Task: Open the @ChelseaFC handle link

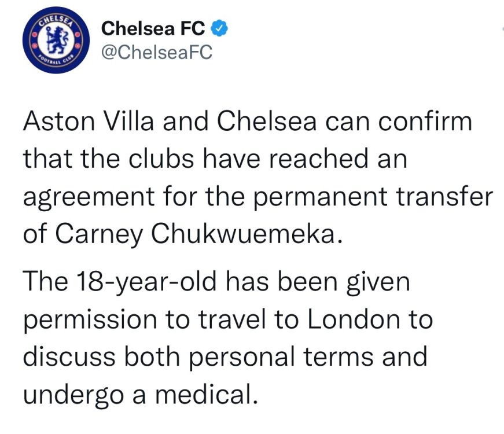Action: pyautogui.click(x=157, y=53)
